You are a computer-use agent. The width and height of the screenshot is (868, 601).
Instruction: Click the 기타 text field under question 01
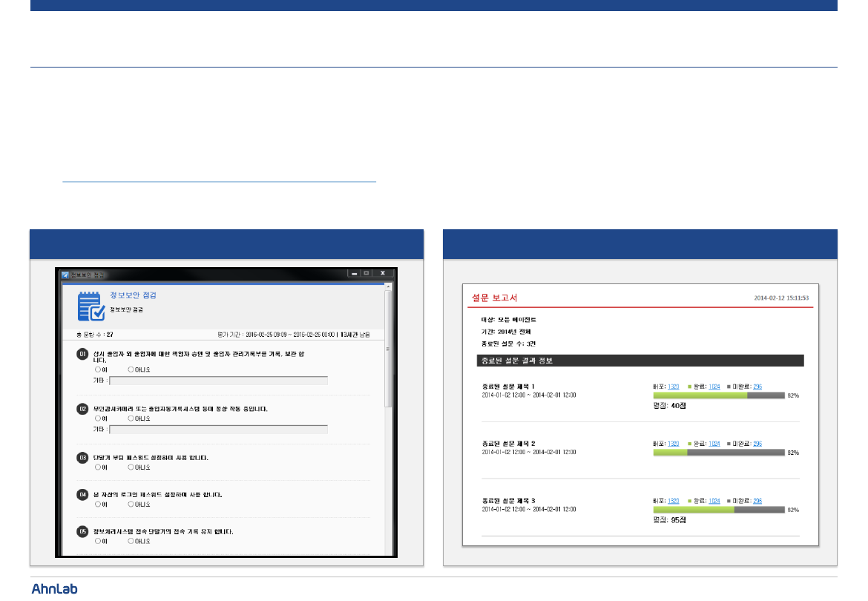[218, 381]
